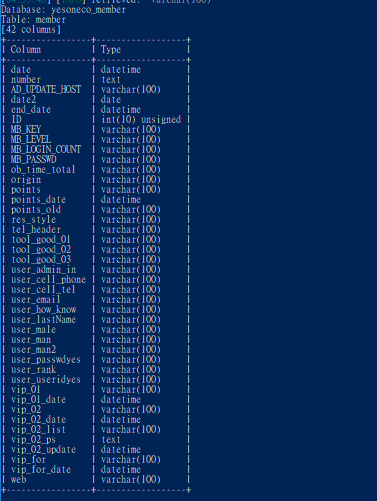Viewport: 377px width, 501px height.
Task: Select the tool_good_02 column name
Action: click(41, 250)
